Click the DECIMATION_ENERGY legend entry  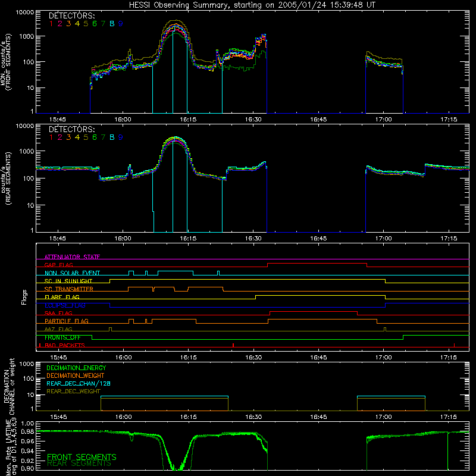click(x=76, y=368)
